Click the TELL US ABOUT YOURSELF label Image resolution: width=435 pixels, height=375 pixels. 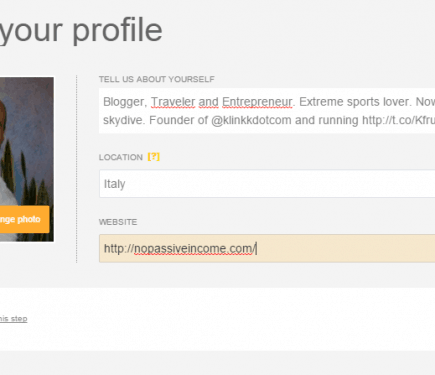point(157,79)
